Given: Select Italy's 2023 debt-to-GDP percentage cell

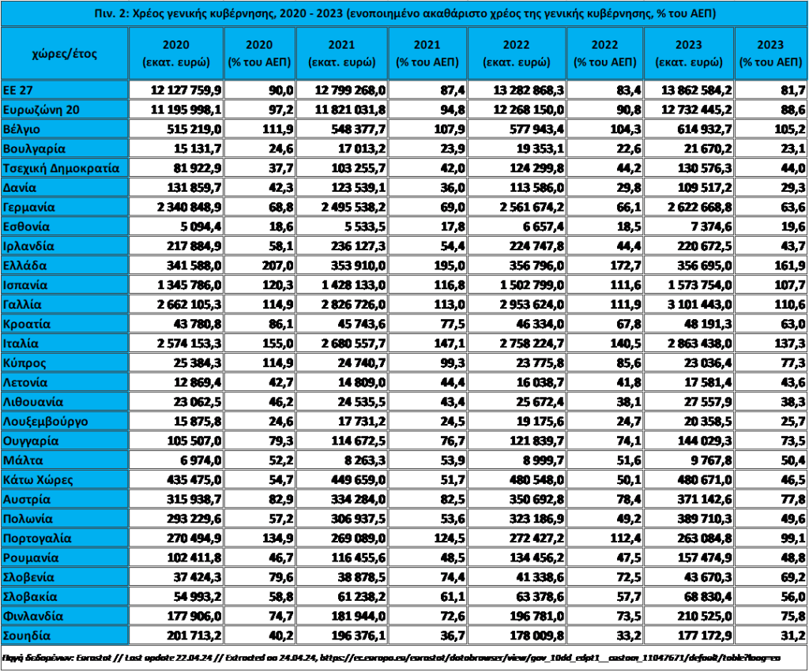Looking at the screenshot, I should point(770,344).
